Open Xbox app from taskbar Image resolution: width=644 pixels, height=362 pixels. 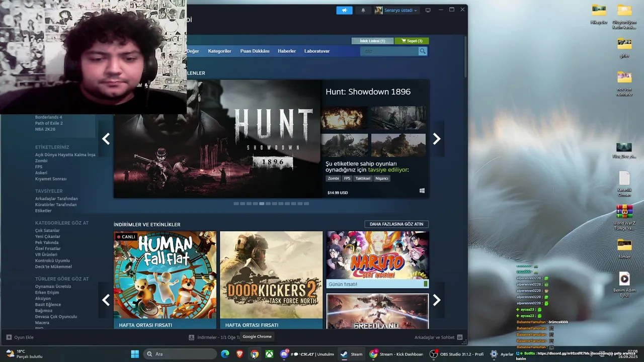click(270, 354)
